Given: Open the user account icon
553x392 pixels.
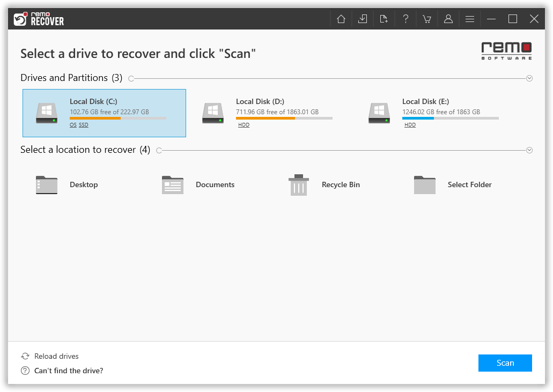Looking at the screenshot, I should [x=448, y=18].
